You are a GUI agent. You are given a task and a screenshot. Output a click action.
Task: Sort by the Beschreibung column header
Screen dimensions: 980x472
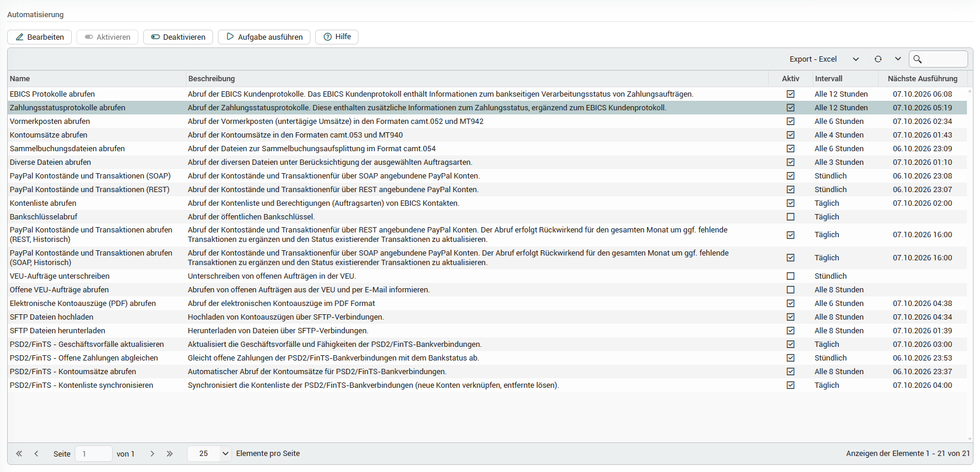[477, 79]
